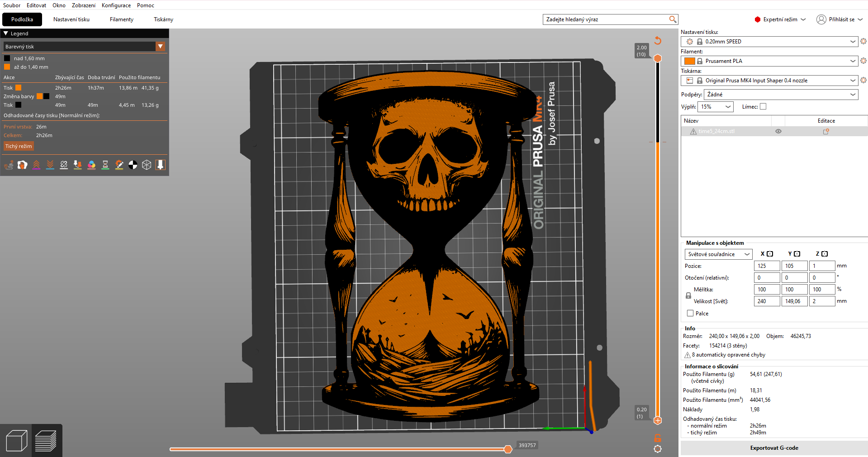868x457 pixels.
Task: Click the horizontal move slider handle
Action: pos(508,449)
